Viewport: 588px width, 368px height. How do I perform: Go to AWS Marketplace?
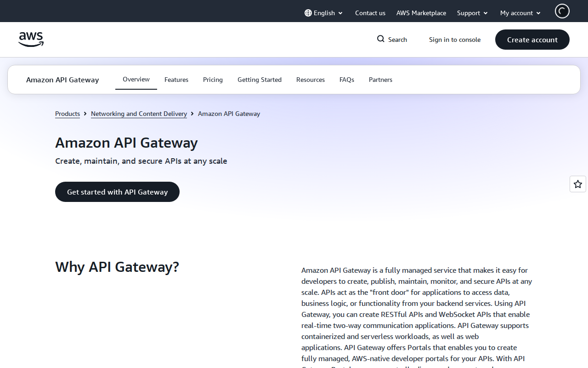[421, 13]
